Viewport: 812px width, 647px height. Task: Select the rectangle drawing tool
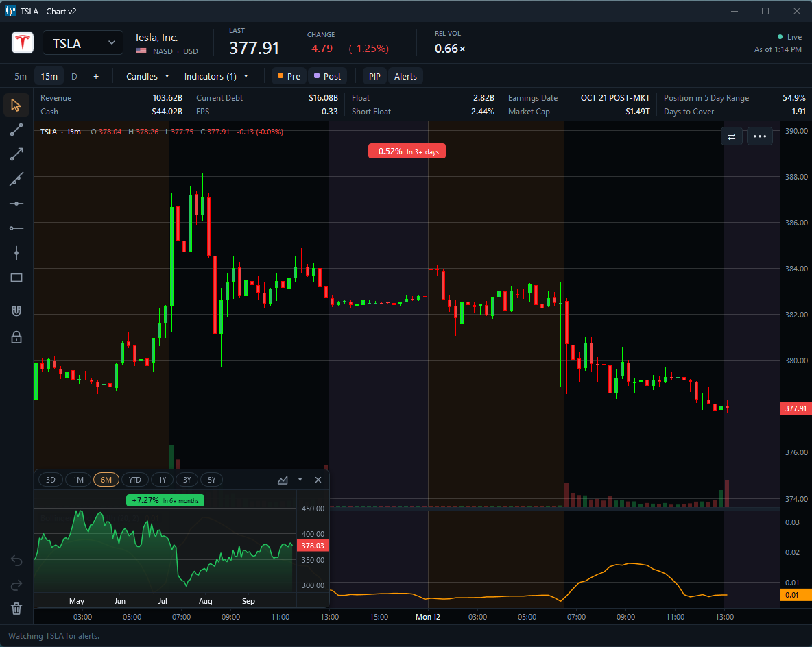(16, 278)
